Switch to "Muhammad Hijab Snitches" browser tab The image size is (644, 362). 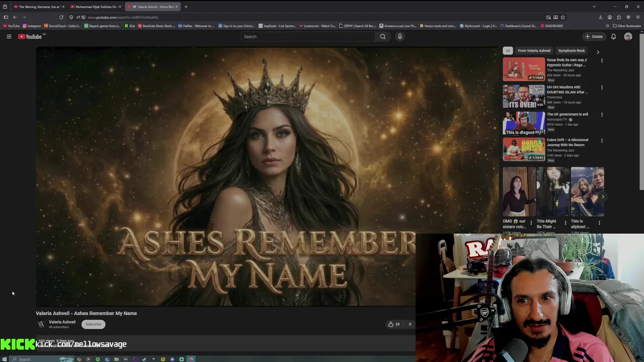pyautogui.click(x=96, y=7)
